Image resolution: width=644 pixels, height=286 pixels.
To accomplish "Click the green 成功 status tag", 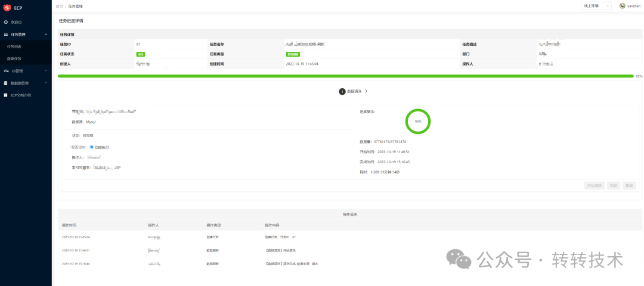I will click(141, 54).
